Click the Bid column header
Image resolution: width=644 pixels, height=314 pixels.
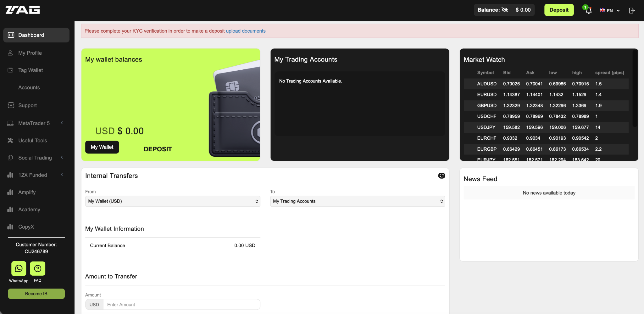click(507, 73)
